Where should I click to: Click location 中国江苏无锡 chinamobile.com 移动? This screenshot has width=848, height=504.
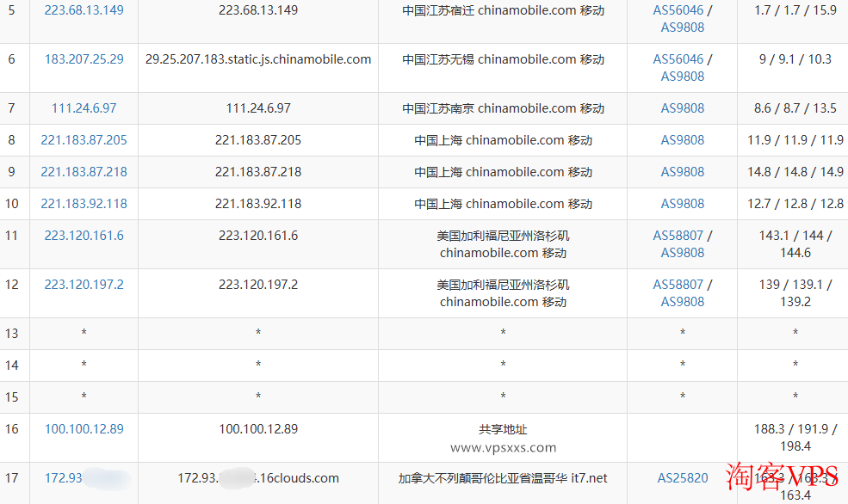click(503, 59)
